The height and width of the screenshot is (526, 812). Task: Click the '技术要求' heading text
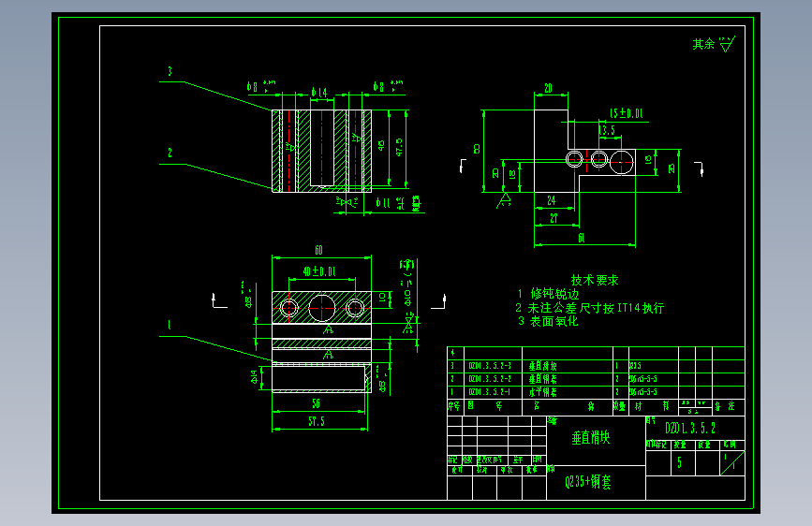coord(595,280)
